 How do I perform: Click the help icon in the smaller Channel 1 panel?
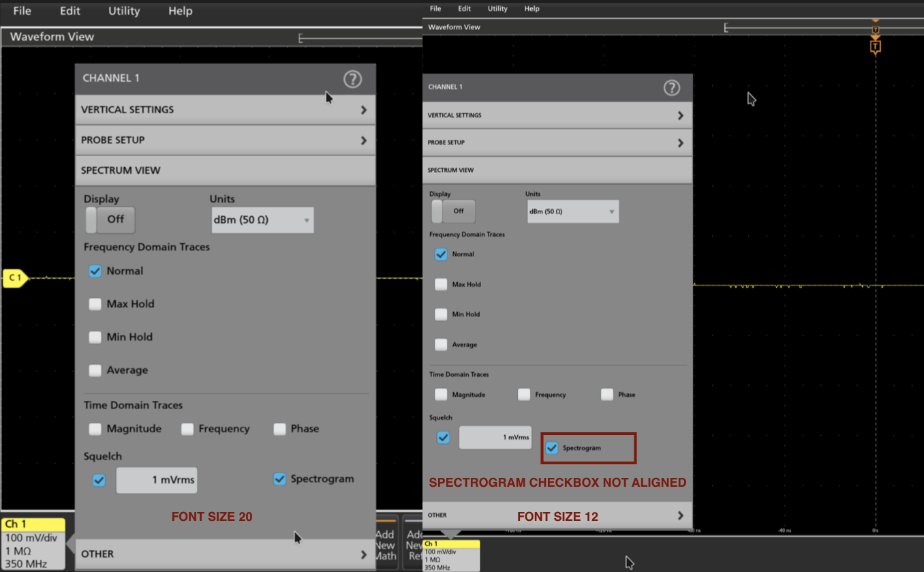[671, 87]
